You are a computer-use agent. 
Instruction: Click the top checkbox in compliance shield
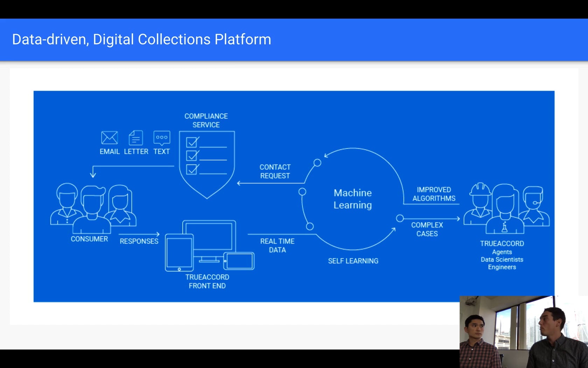(192, 142)
